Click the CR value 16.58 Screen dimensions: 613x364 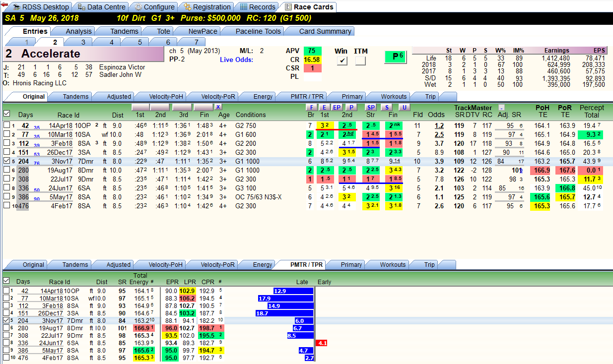(x=312, y=60)
